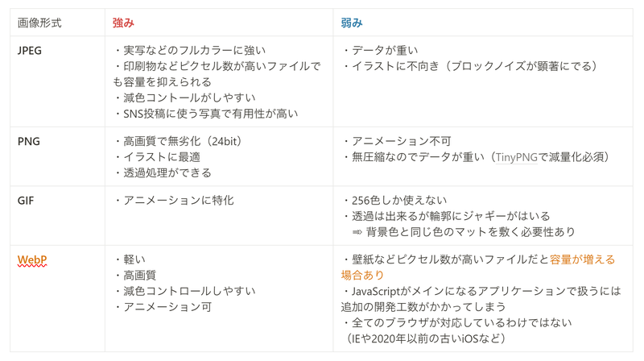This screenshot has width=644, height=361.
Task: Click the text アニメーション可 in WebP row
Action: [x=167, y=306]
